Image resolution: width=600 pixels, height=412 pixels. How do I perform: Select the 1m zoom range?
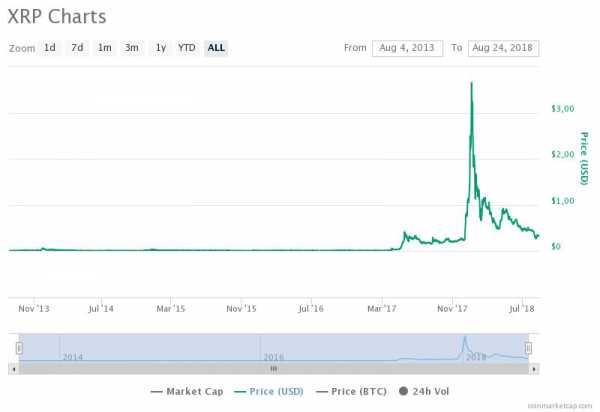[x=104, y=48]
